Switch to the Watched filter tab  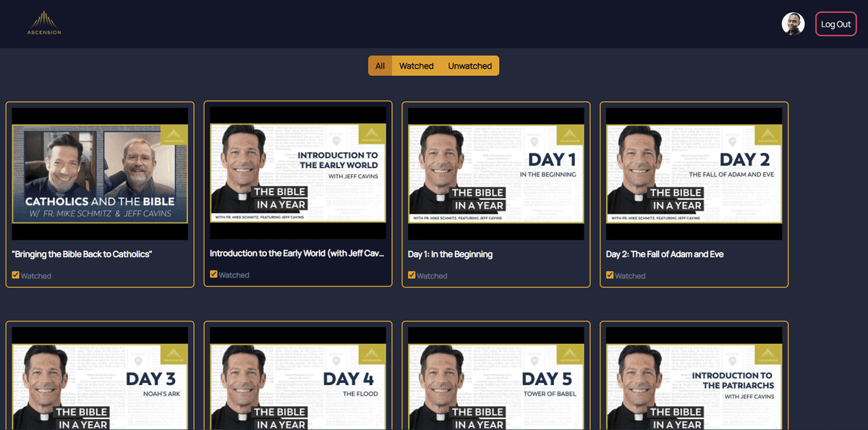coord(417,66)
